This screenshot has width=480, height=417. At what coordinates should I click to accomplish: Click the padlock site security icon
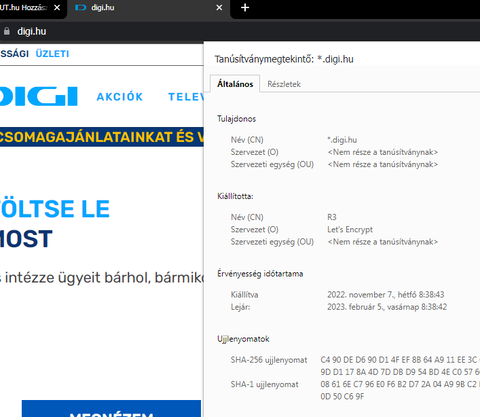click(7, 31)
